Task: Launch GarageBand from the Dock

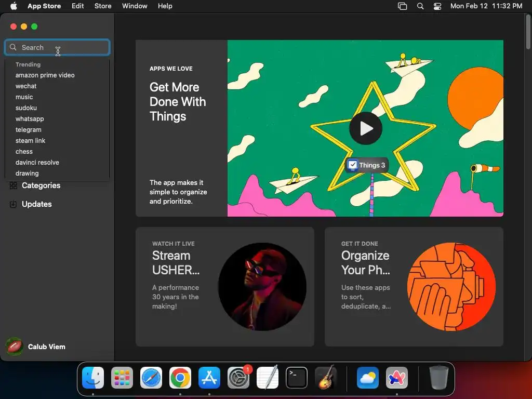Action: click(x=326, y=378)
